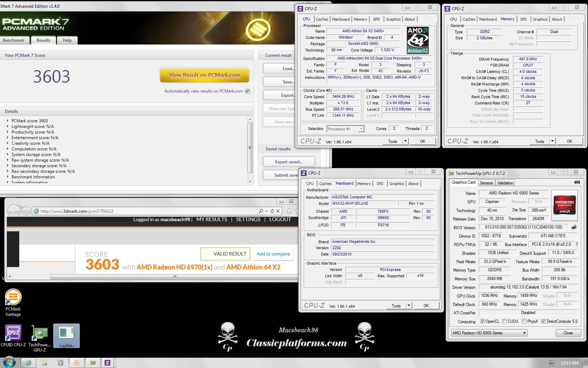
Task: Switch to PCMark Benchmark tab
Action: 14,40
